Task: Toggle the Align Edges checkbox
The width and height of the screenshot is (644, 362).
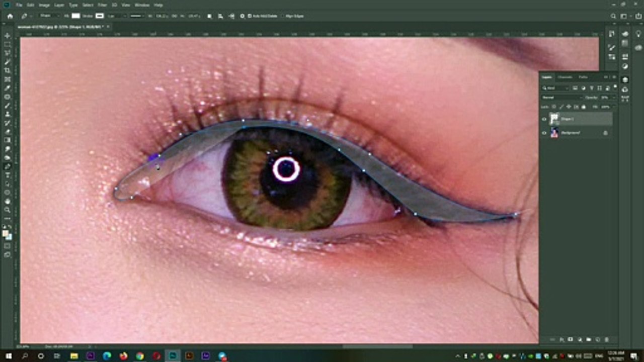Action: [x=283, y=16]
